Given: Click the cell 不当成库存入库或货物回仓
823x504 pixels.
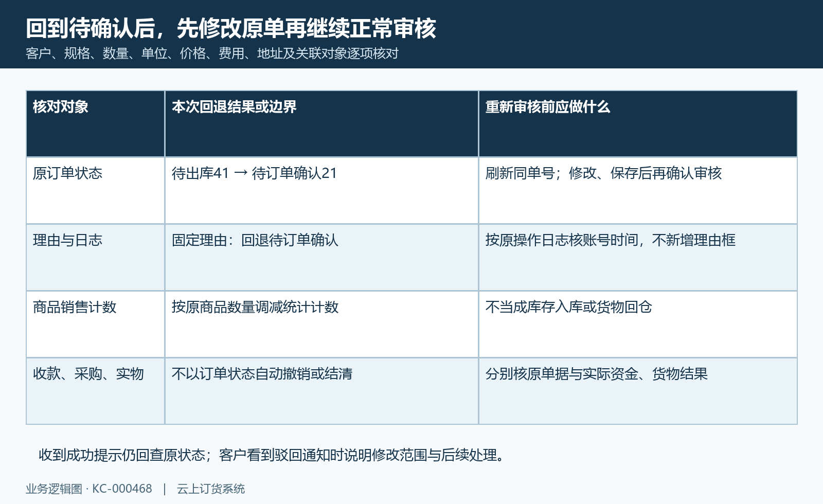Looking at the screenshot, I should 638,325.
